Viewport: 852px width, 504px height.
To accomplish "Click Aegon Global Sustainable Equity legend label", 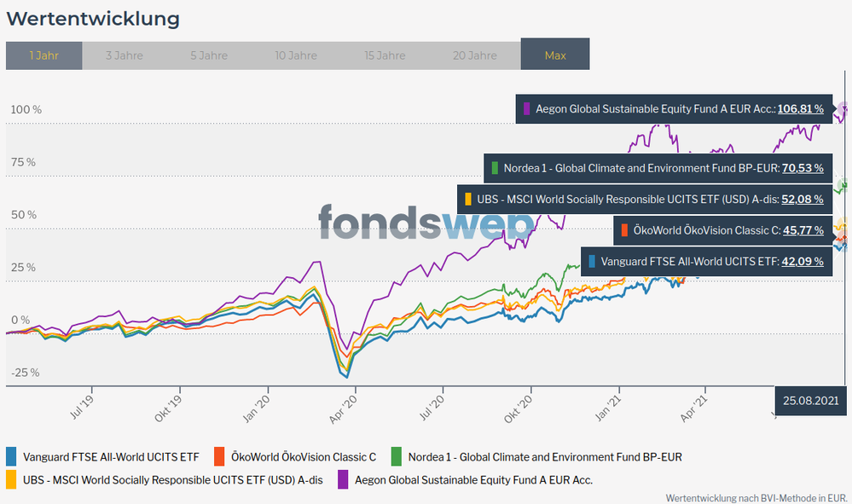I will click(x=475, y=479).
